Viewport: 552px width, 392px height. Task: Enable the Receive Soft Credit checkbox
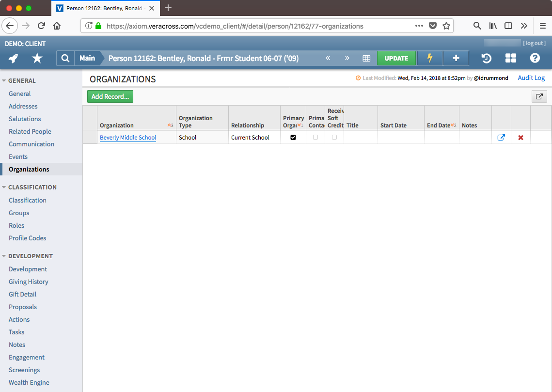pyautogui.click(x=334, y=138)
